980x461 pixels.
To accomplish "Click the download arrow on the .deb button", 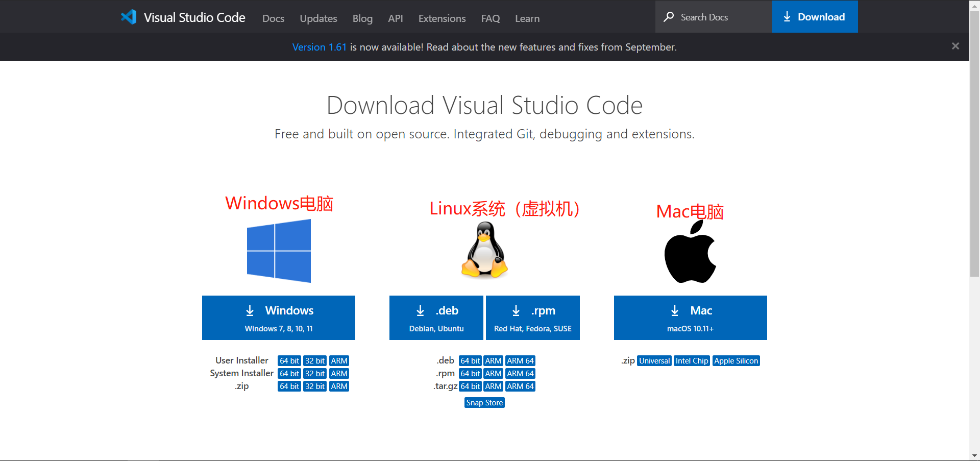I will click(x=420, y=310).
